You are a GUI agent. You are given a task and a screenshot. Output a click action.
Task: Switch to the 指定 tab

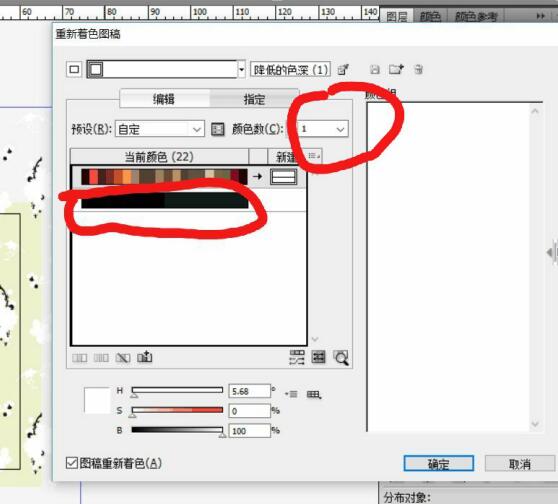(x=254, y=99)
